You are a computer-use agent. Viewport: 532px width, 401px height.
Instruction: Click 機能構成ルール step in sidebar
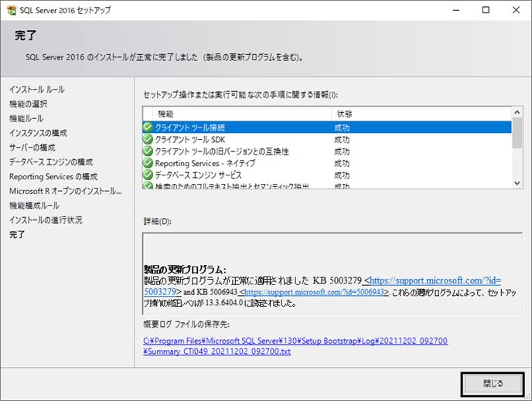(34, 206)
